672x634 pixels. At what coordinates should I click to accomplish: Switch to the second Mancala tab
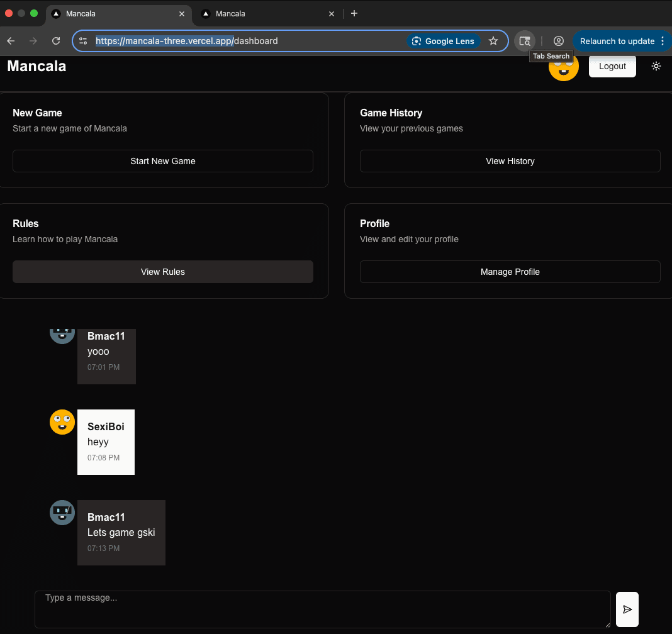[x=264, y=13]
